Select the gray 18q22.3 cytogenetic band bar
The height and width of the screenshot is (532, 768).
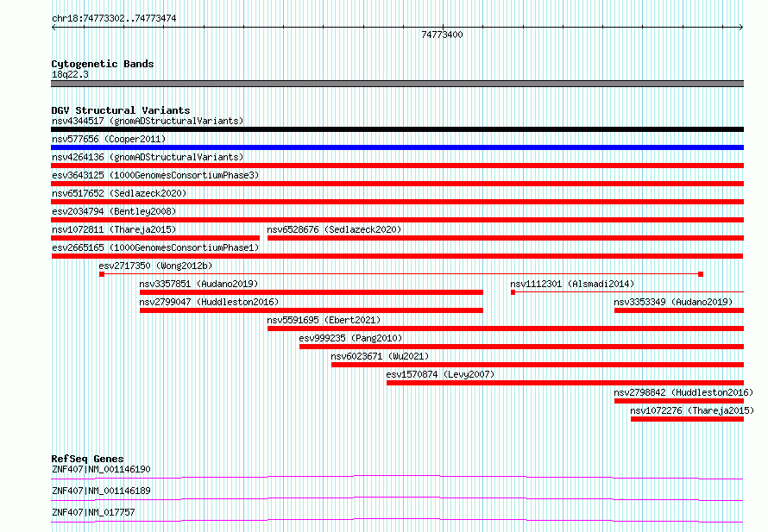397,84
